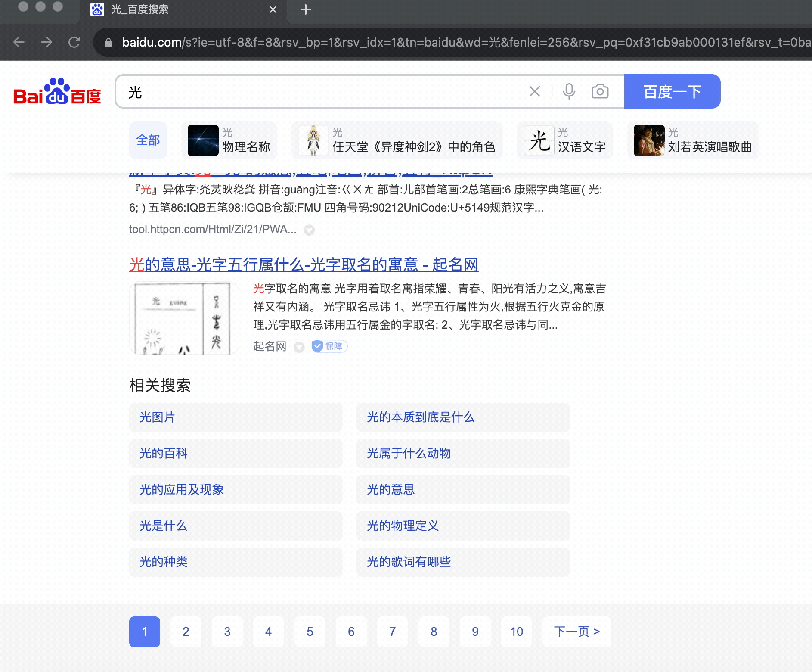Open 光的意思-光字五行属什么 result link

click(x=304, y=264)
